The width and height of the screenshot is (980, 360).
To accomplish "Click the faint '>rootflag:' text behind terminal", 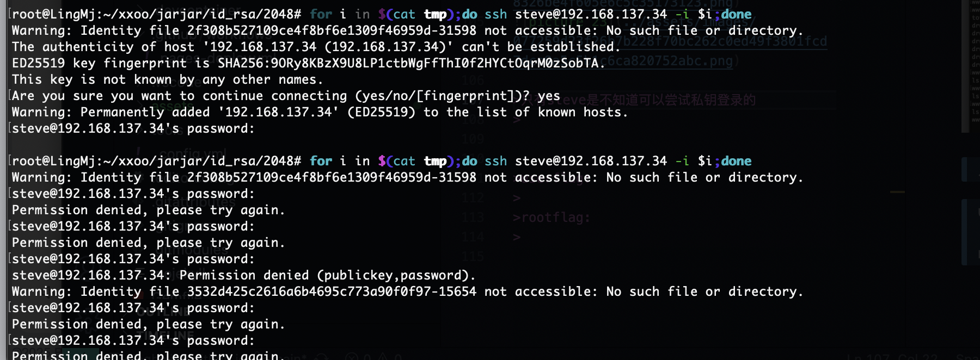I will click(552, 218).
